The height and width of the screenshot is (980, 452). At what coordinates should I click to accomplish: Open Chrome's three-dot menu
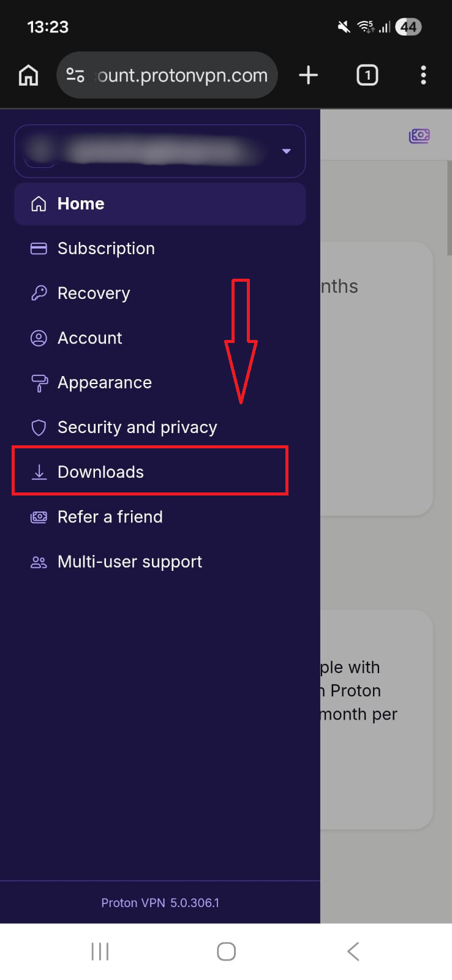423,75
